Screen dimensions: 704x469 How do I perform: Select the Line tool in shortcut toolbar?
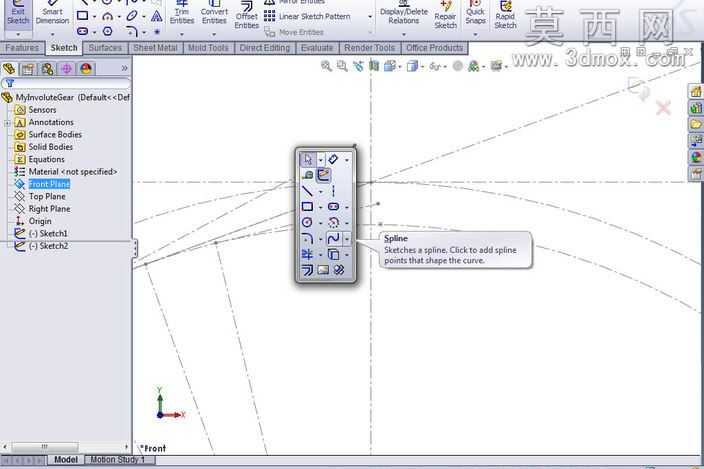[x=307, y=192]
